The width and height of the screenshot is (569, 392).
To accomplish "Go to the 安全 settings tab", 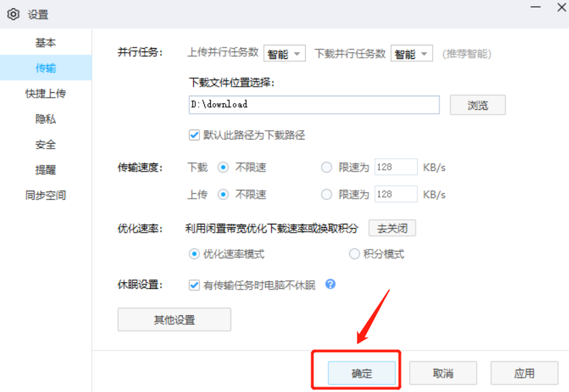I will 45,144.
